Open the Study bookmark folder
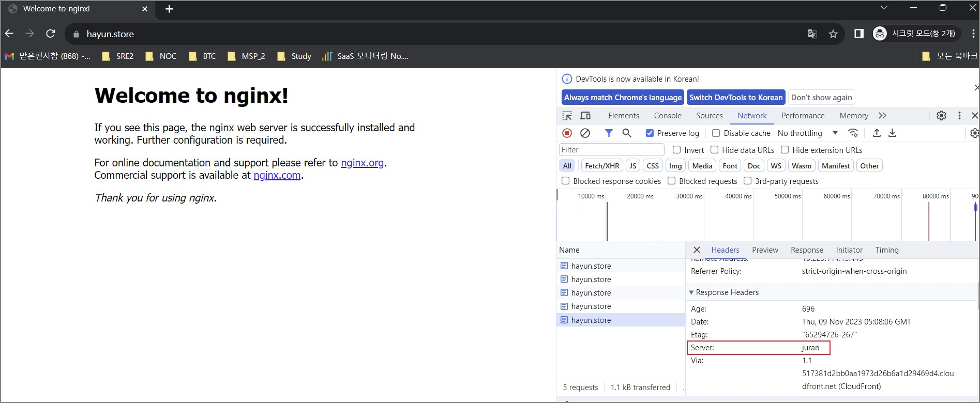 pos(294,56)
